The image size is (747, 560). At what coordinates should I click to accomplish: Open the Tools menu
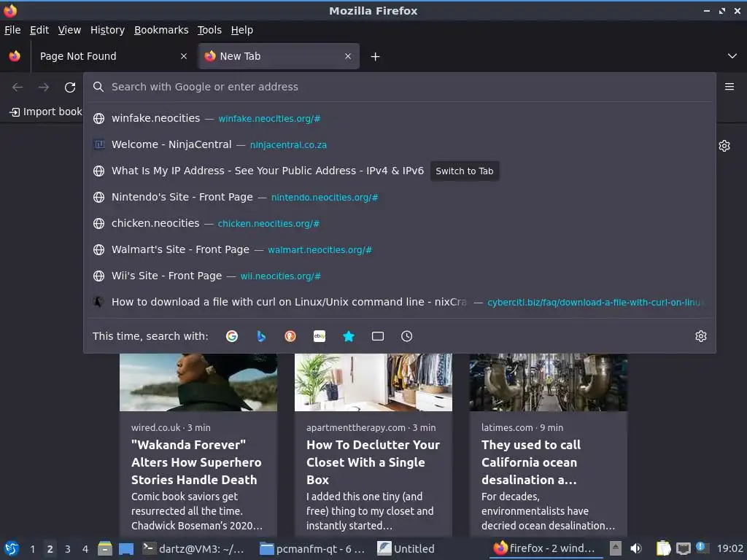click(209, 30)
